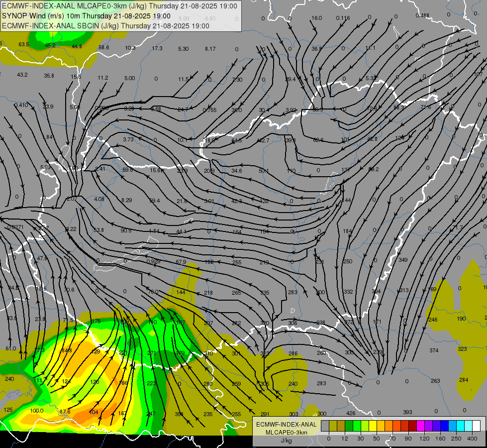Click the map value 125 at bottom-left edge

pyautogui.click(x=8, y=410)
